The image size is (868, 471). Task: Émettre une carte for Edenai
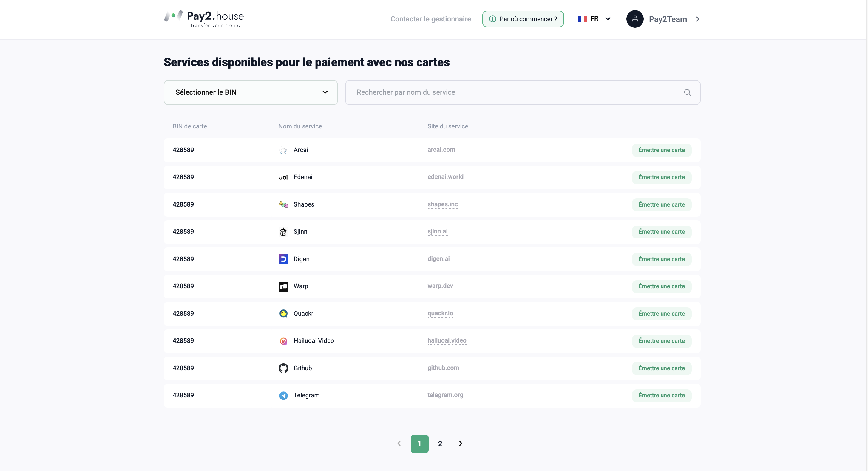tap(662, 177)
